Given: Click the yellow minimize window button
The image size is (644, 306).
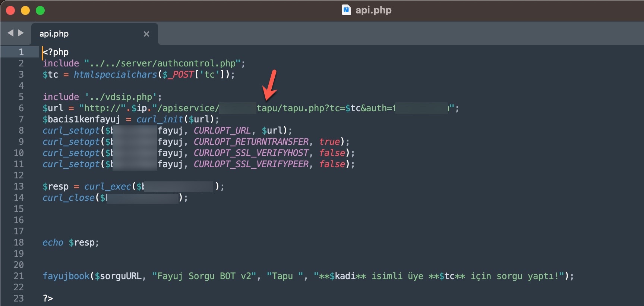Looking at the screenshot, I should [25, 10].
